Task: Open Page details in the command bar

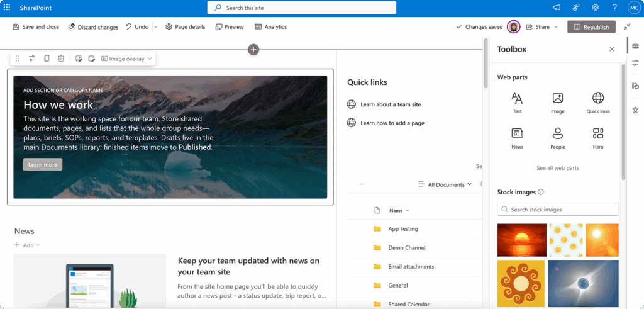Action: click(186, 27)
